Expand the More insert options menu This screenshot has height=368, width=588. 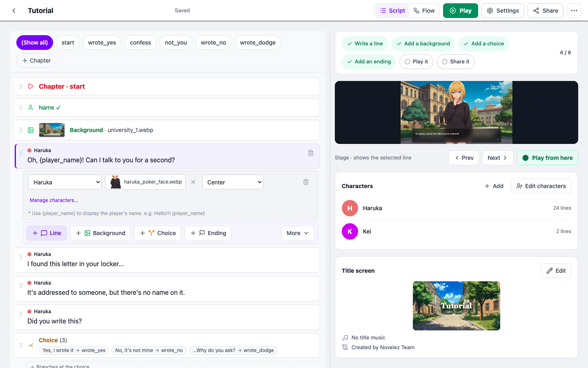pos(298,233)
